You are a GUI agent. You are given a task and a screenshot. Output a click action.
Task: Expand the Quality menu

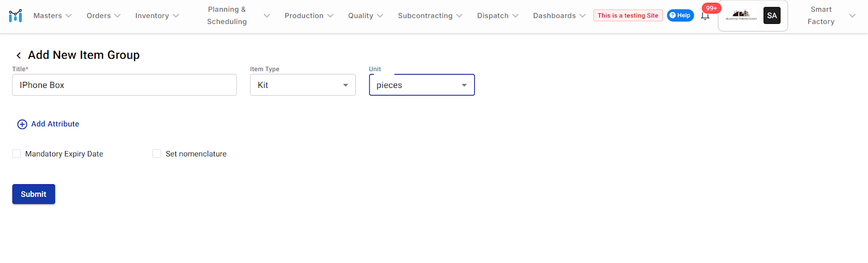pyautogui.click(x=365, y=16)
